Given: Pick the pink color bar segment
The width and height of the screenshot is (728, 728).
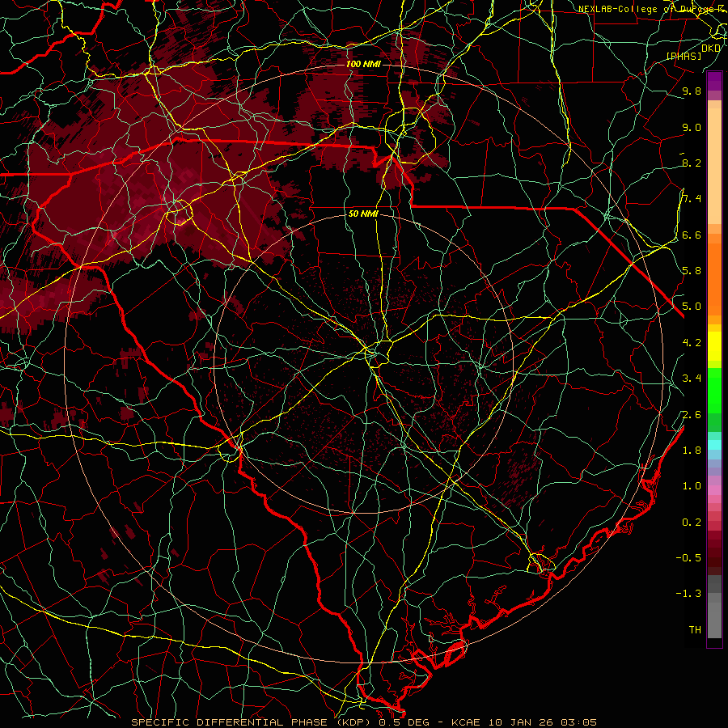Looking at the screenshot, I should pos(714,490).
